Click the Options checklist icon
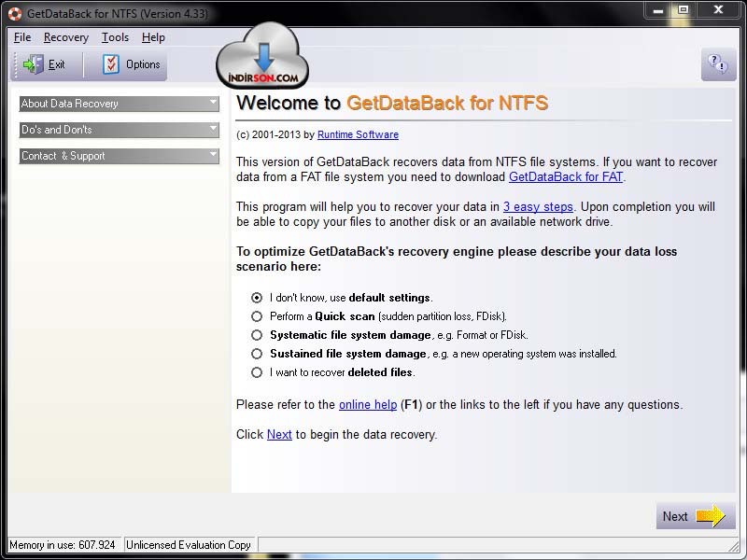The width and height of the screenshot is (747, 560). (110, 64)
